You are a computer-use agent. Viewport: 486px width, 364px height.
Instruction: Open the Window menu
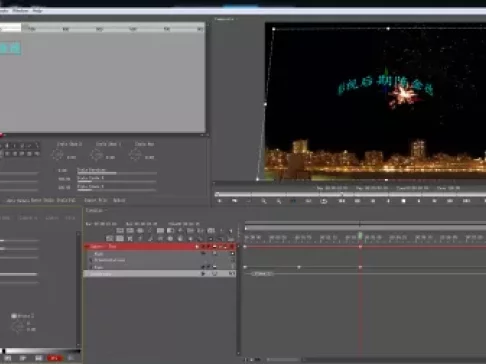point(20,11)
